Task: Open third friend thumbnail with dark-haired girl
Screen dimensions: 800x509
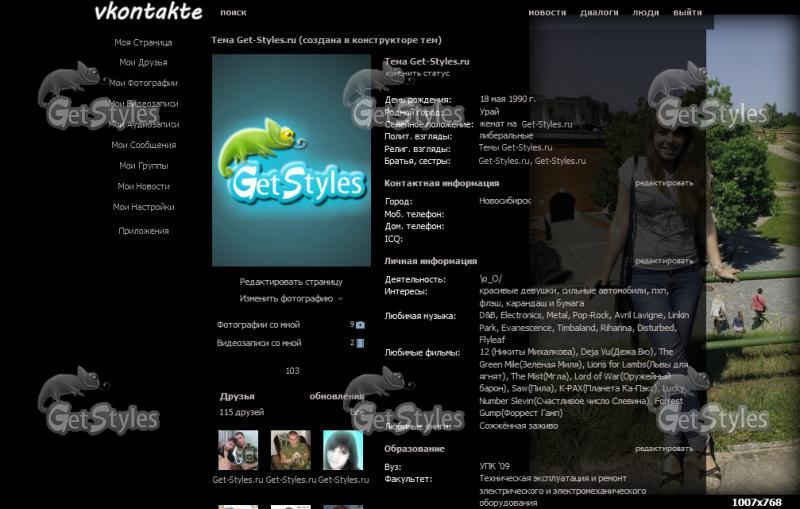Action: click(343, 450)
